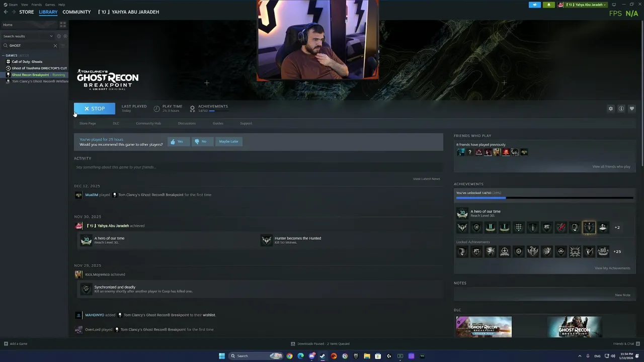Screen dimensions: 644x362
Task: Open the Help menu
Action: 61,5
